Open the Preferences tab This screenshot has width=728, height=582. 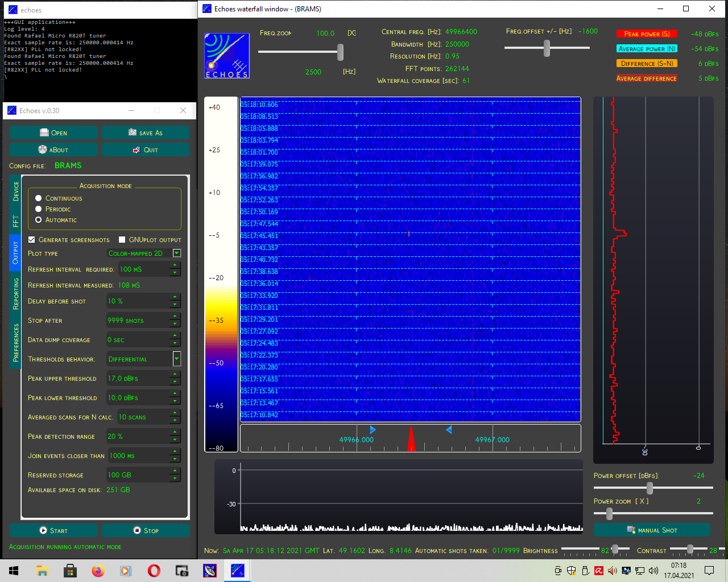(x=15, y=343)
